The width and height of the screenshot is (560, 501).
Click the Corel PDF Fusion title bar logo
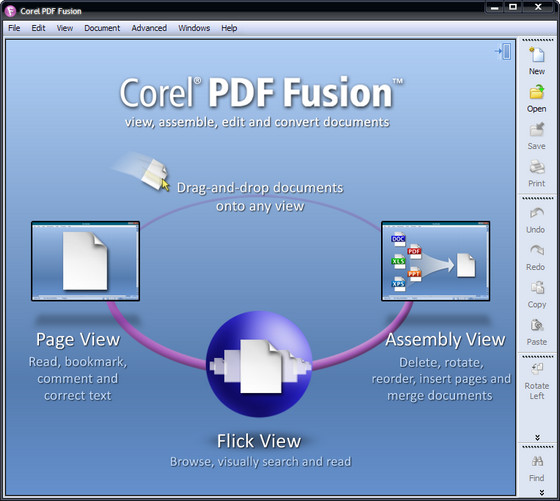click(10, 11)
